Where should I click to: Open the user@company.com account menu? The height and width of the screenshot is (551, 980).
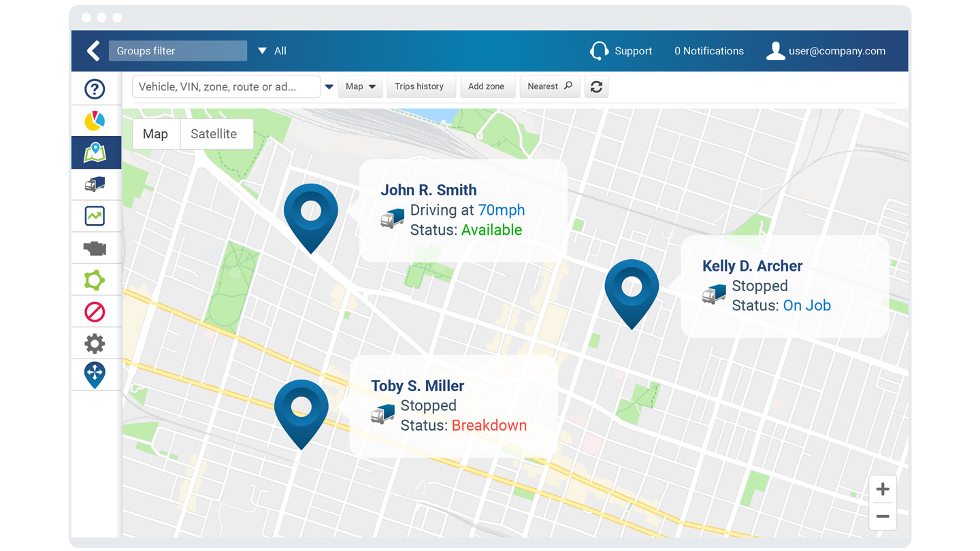coord(837,51)
